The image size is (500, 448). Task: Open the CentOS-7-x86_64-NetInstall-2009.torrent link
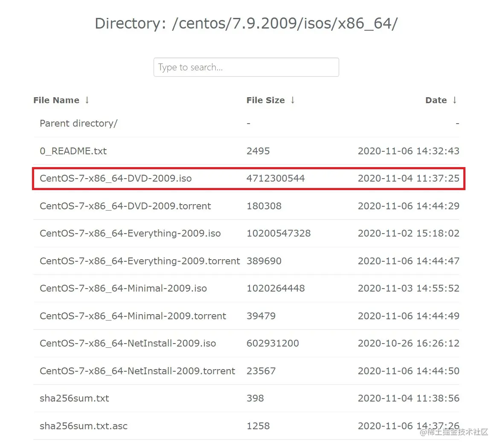pyautogui.click(x=137, y=371)
